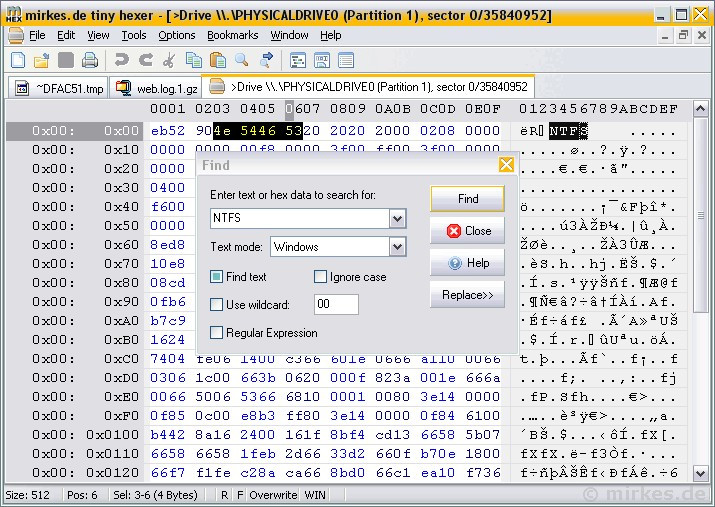Enable the Ignore case checkbox
The image size is (715, 507).
click(x=320, y=277)
